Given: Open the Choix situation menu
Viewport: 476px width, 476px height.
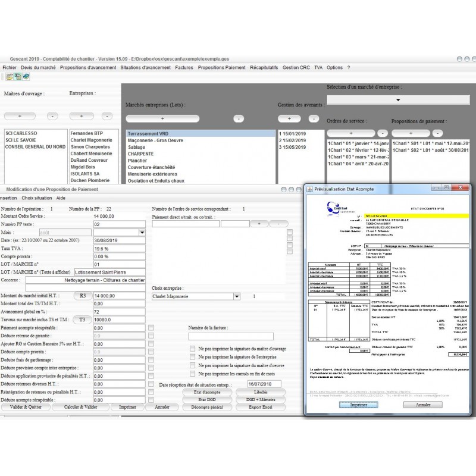Looking at the screenshot, I should pyautogui.click(x=37, y=198).
